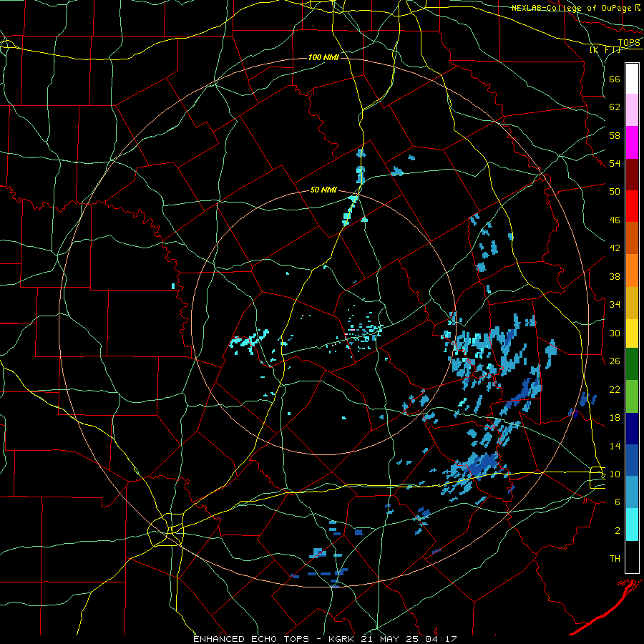Click the '50 NMI' range ring label
Viewport: 644px width, 644px height.
point(323,190)
